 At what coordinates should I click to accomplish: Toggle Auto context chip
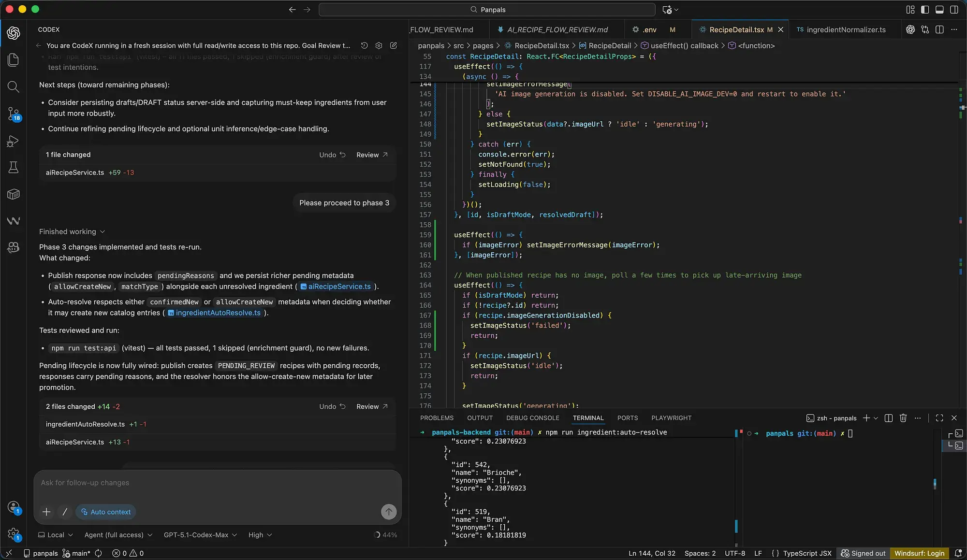[x=106, y=512]
